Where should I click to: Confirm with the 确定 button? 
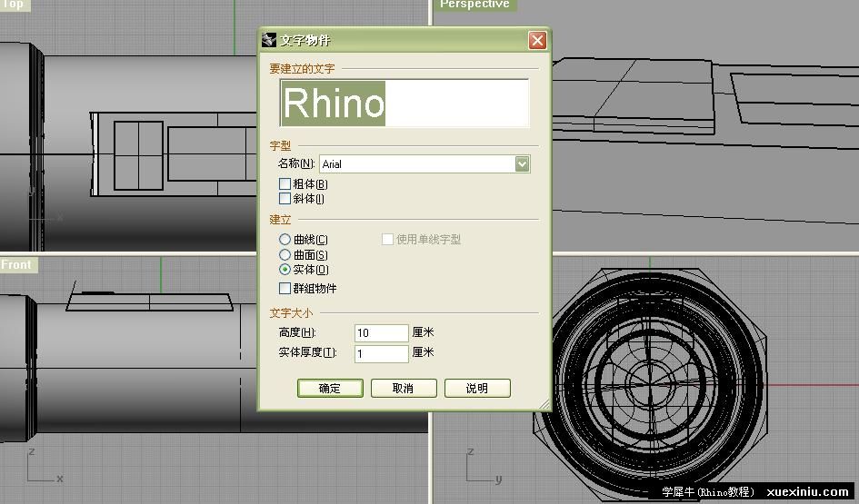pyautogui.click(x=330, y=388)
